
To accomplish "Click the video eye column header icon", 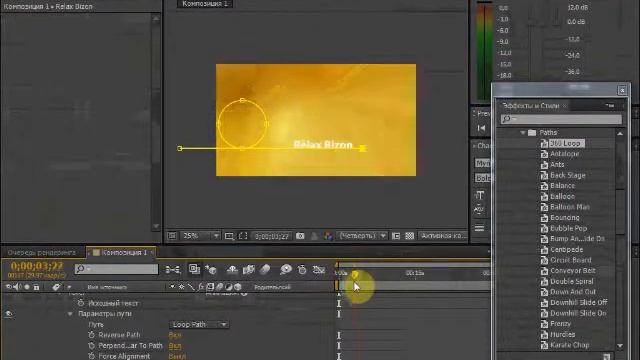I will [9, 287].
